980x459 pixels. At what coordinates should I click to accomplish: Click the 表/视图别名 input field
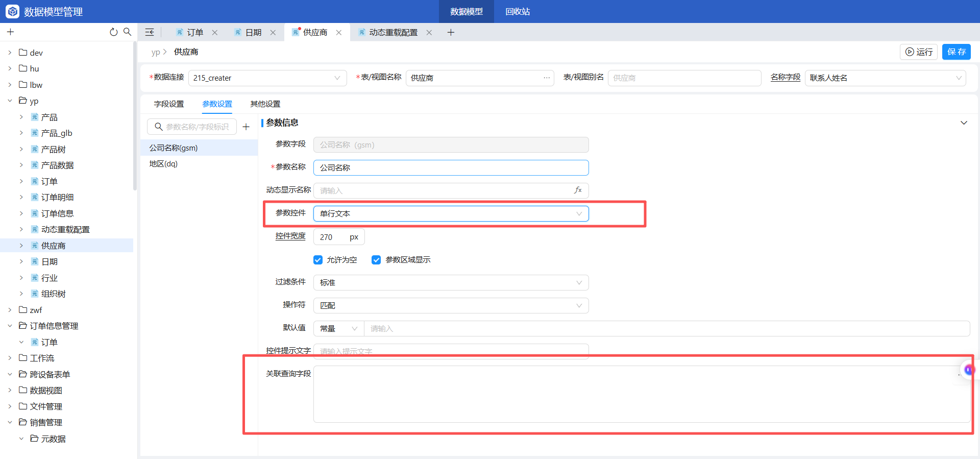(x=684, y=78)
